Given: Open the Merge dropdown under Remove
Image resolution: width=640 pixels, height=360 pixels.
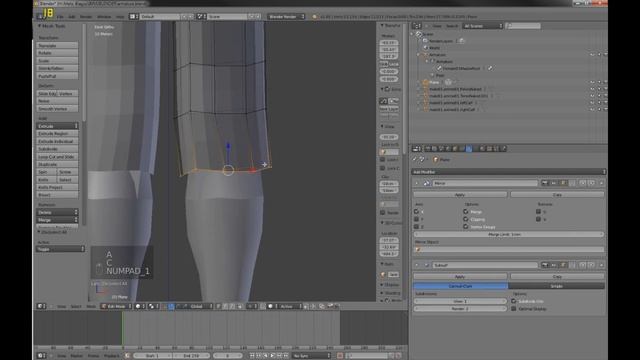Looking at the screenshot, I should coord(57,220).
